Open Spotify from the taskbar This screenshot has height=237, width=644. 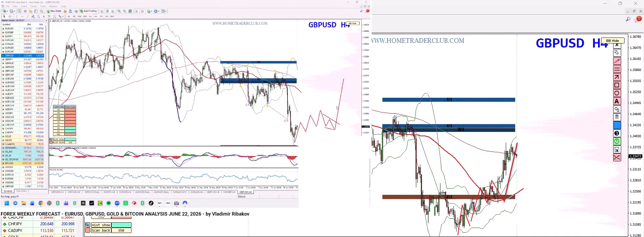109,203
